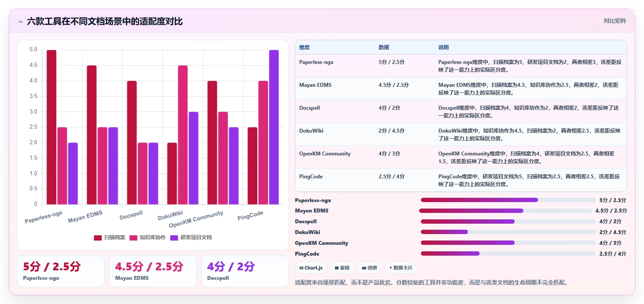Click the chart icon before the page title

pos(20,21)
